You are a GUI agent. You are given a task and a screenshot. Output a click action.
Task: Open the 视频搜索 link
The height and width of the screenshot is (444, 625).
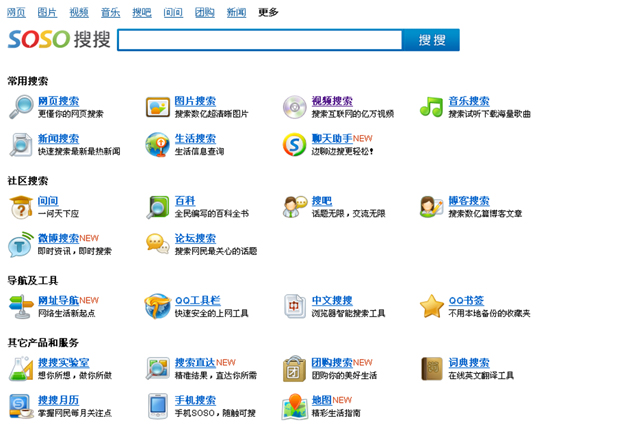click(x=332, y=101)
